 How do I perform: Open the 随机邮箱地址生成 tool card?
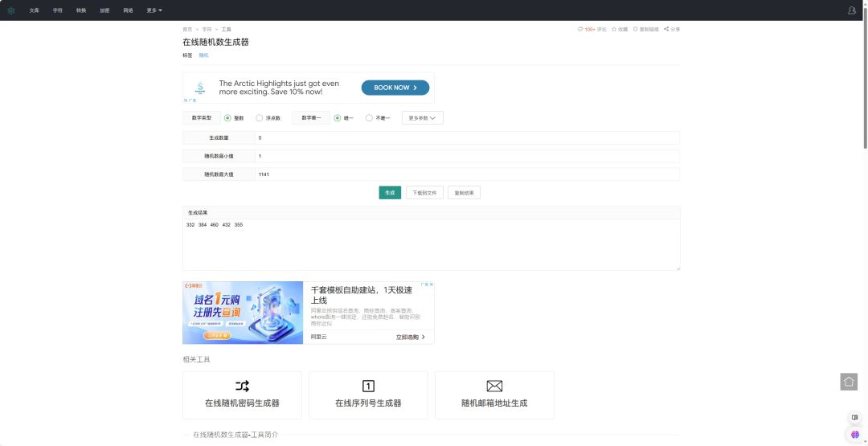pos(494,395)
